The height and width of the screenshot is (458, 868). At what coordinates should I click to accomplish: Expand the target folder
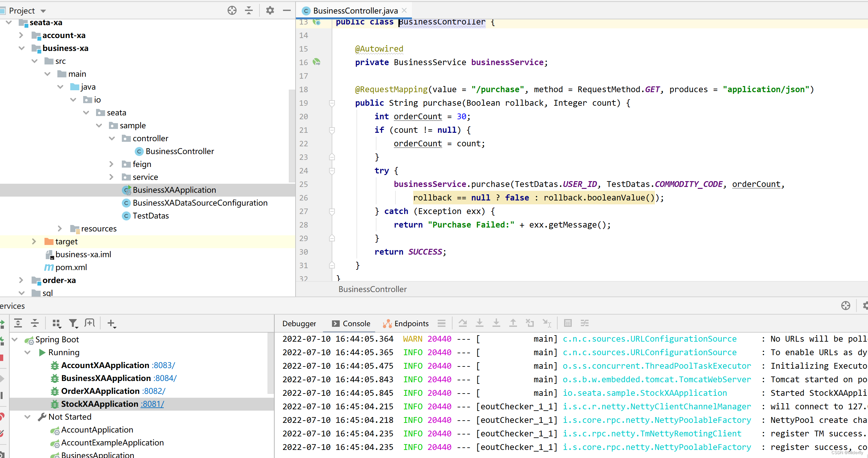coord(34,241)
